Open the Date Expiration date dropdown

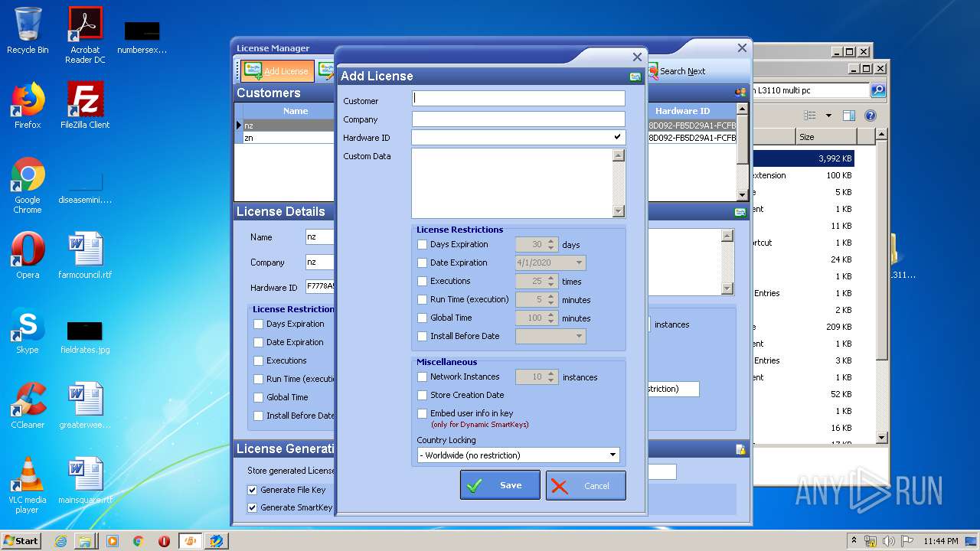(579, 263)
